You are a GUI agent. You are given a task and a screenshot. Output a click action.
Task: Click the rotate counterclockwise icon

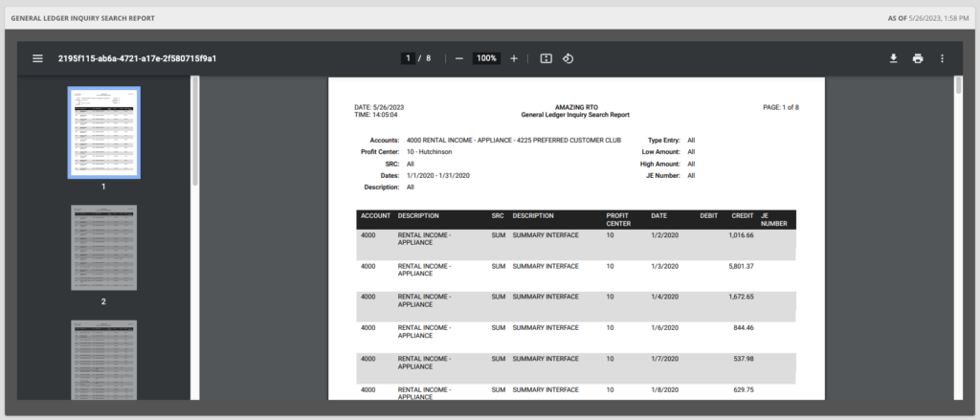click(568, 58)
